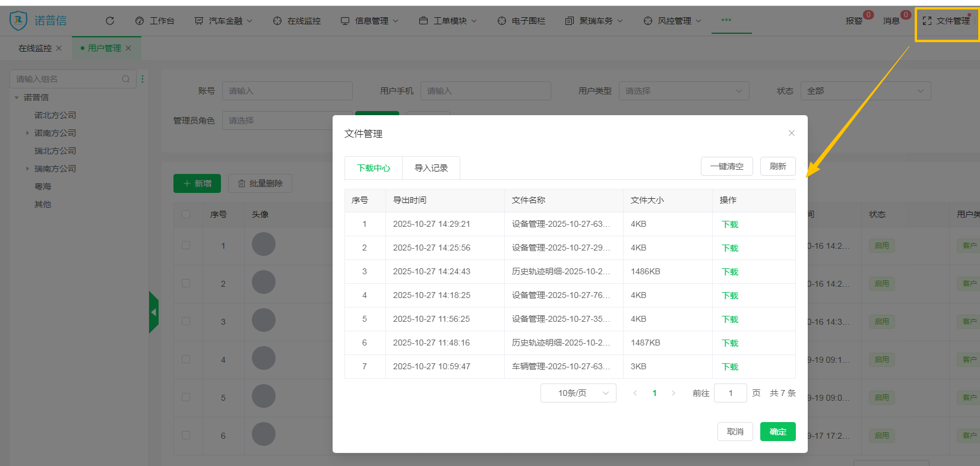
Task: Click 下载 for the 1486KB history file
Action: point(729,272)
